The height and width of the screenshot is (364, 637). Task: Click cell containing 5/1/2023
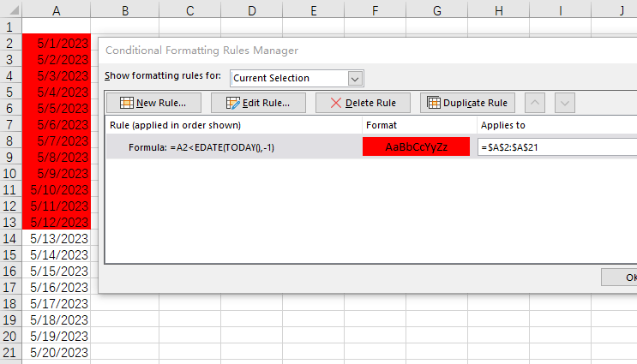(x=57, y=43)
